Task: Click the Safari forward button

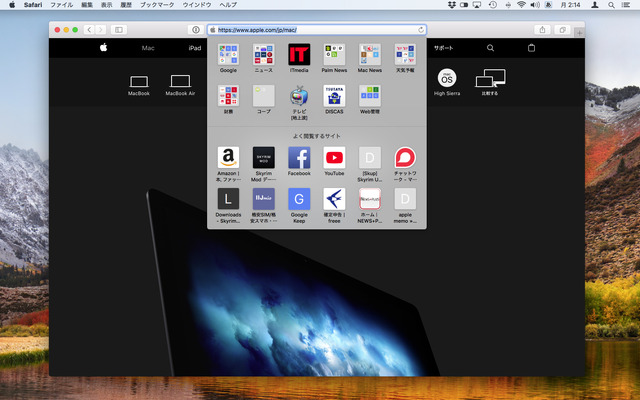Action: (100, 29)
